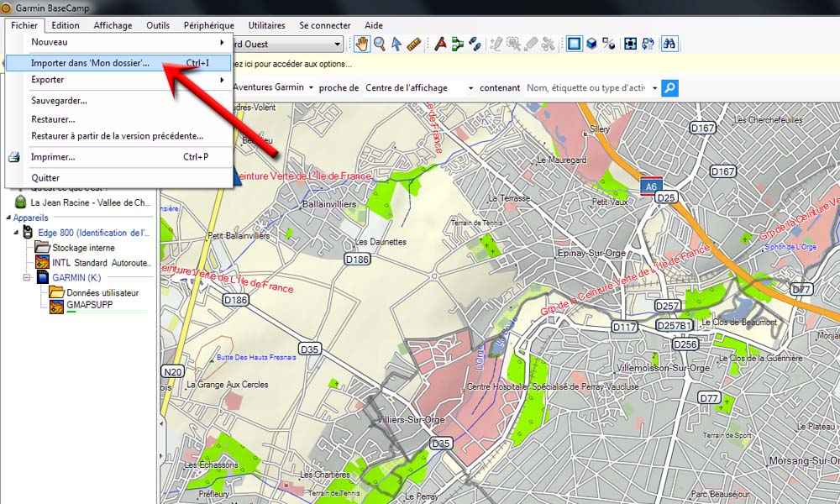This screenshot has width=840, height=504.
Task: Expand the Exporter submenu
Action: click(118, 80)
